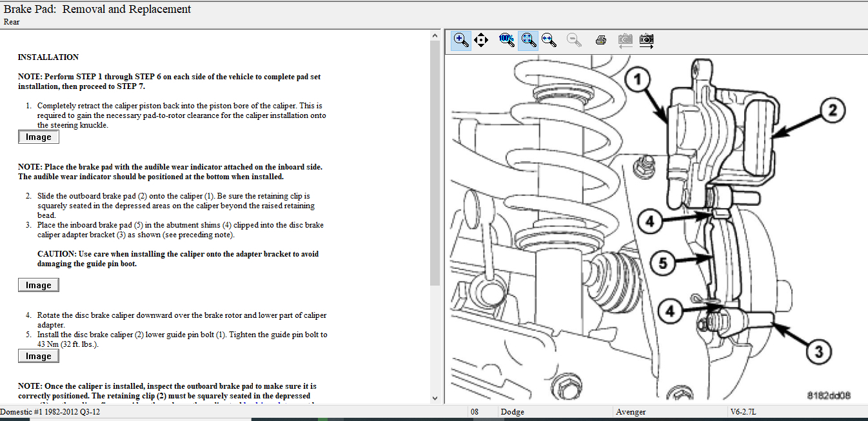Click the Dodge make field in status bar
The height and width of the screenshot is (421, 868).
click(x=513, y=412)
